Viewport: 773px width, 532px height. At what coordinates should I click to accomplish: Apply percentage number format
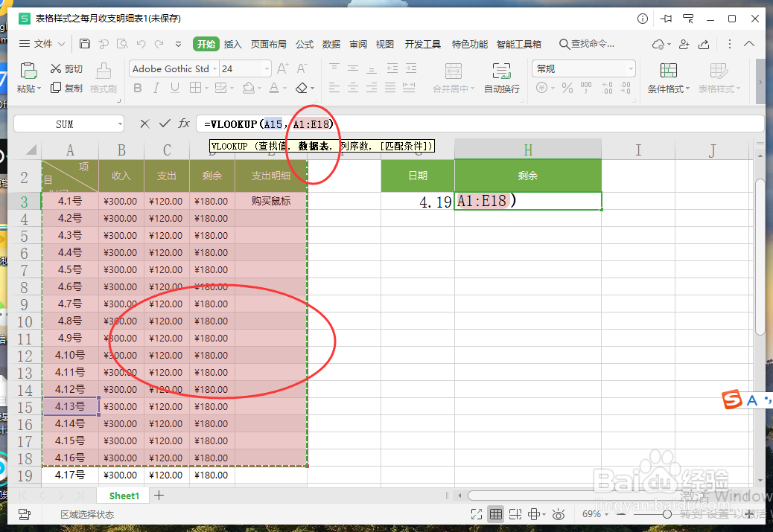click(567, 87)
